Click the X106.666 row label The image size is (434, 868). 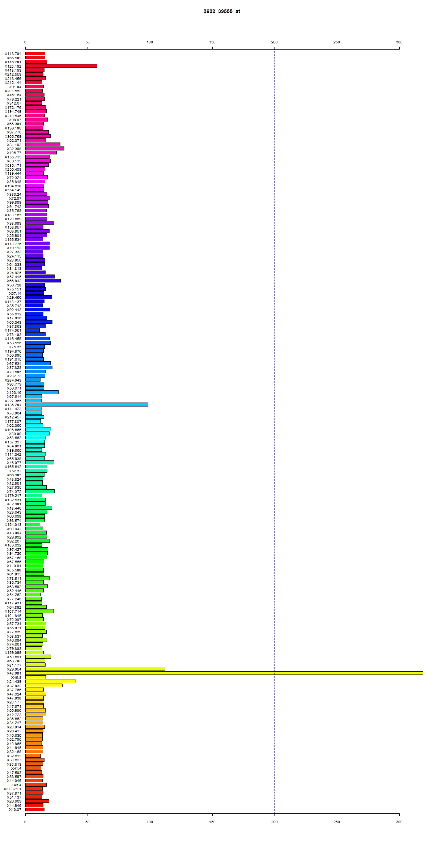point(13,429)
